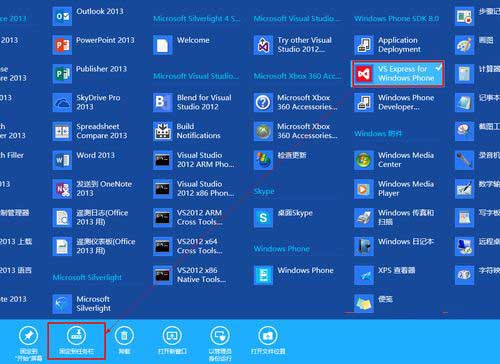This screenshot has width=500, height=364.
Task: Click the Microsoft Xbox 360 Acc... group header
Action: pos(298,76)
